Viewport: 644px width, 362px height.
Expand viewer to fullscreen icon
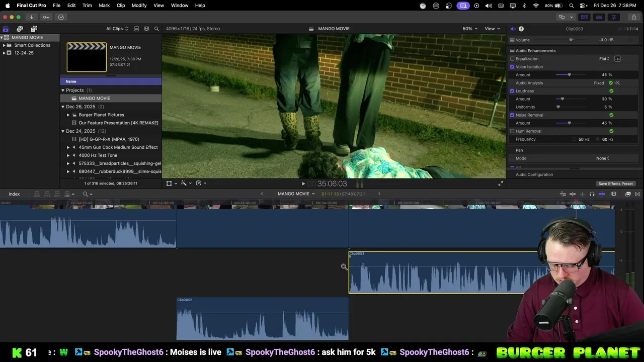click(501, 184)
